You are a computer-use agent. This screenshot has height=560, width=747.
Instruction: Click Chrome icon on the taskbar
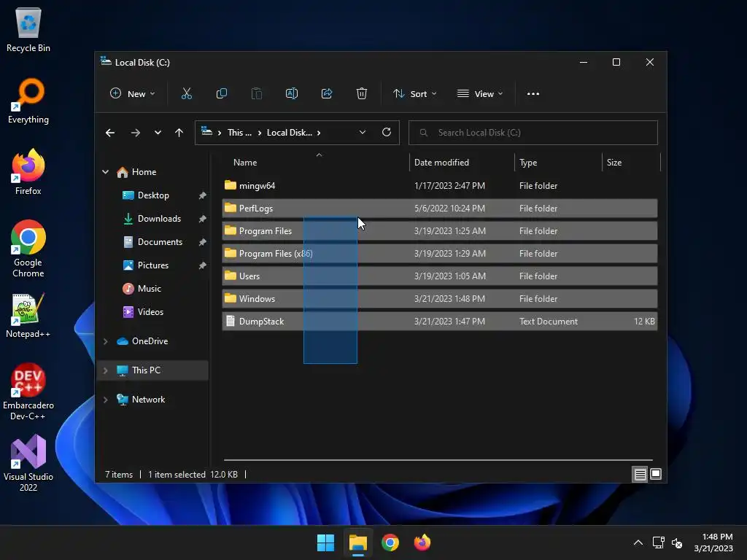tap(390, 542)
